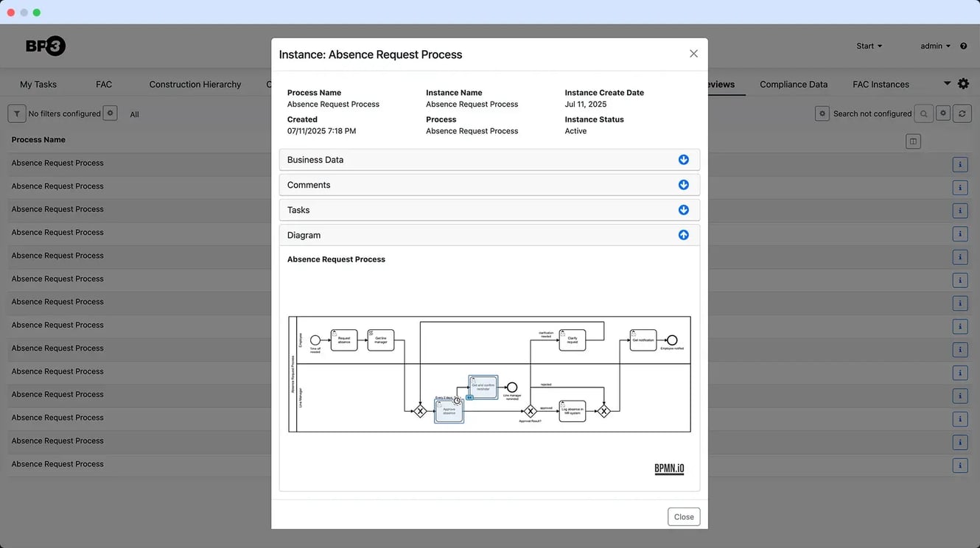Viewport: 980px width, 548px height.
Task: Click the BPMN.io logo
Action: tap(669, 468)
